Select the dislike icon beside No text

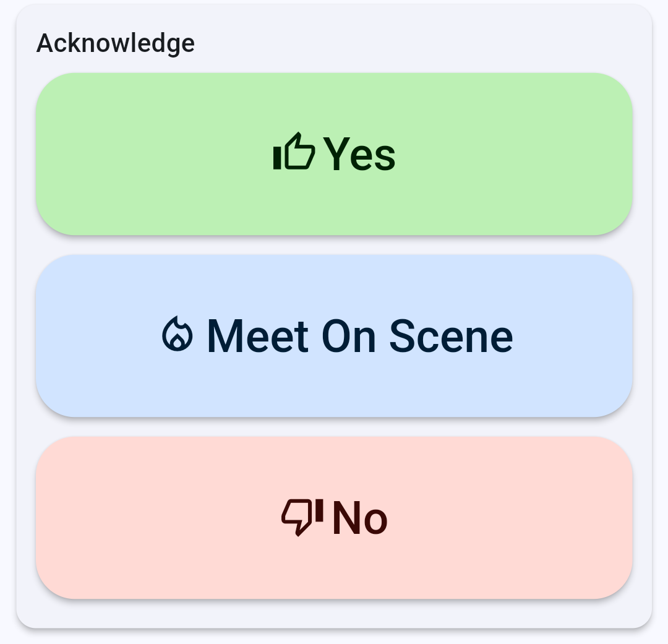pos(302,517)
